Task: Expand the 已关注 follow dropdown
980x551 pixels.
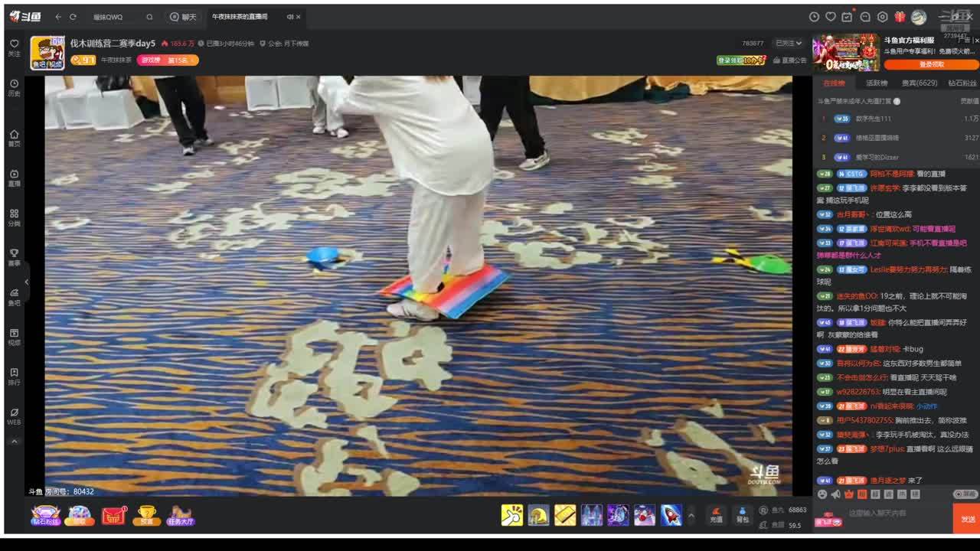Action: (788, 44)
